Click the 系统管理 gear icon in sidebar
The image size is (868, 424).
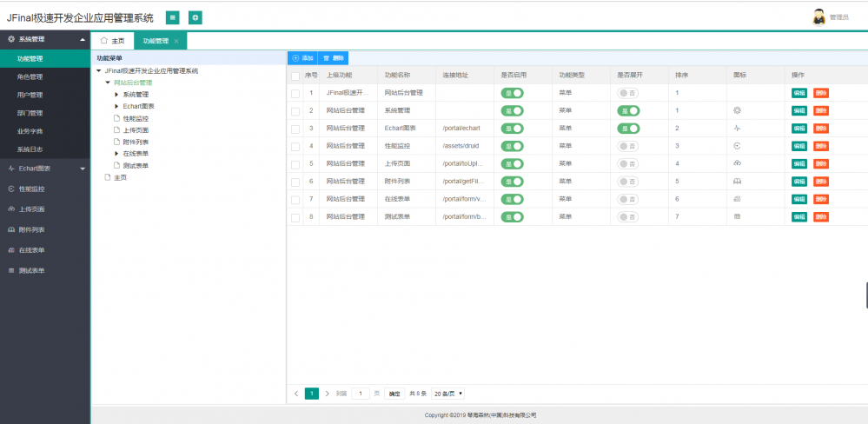coord(11,39)
